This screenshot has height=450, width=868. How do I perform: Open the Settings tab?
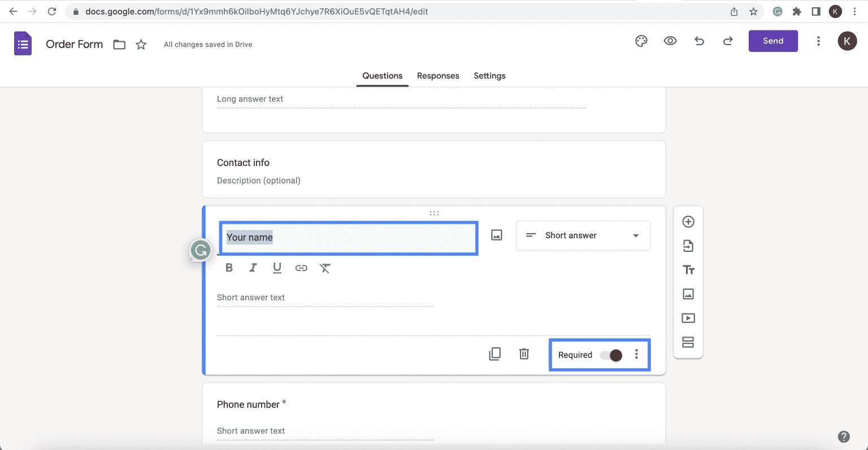[489, 76]
